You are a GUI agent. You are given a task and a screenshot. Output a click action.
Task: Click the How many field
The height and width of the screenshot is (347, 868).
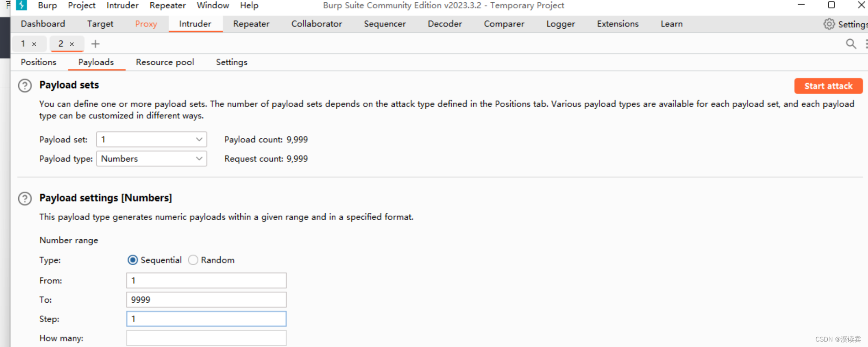tap(206, 338)
